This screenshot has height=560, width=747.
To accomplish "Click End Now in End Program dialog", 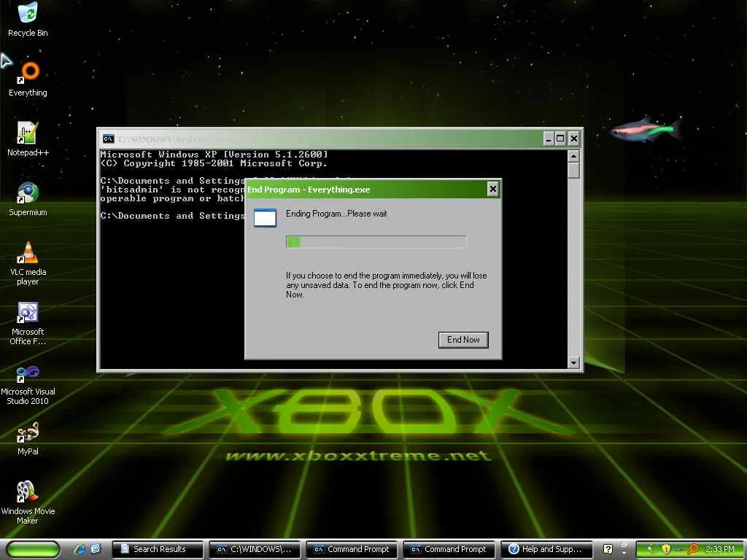I will (x=463, y=340).
